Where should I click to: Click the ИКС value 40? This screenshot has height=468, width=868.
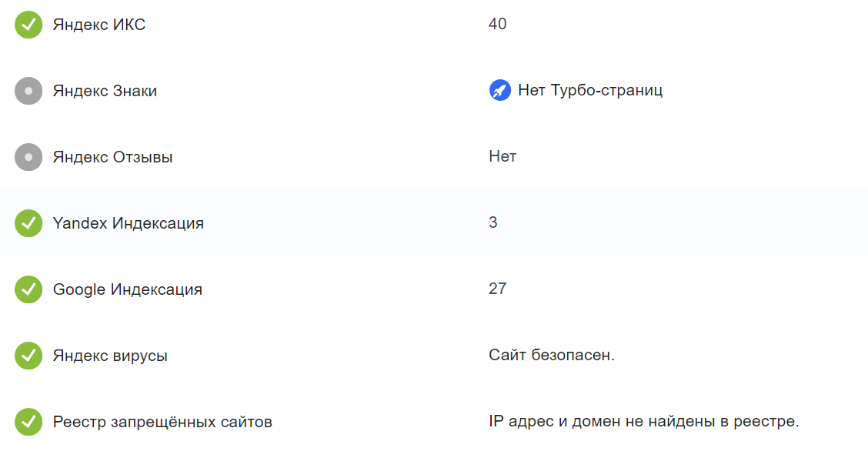coord(497,24)
